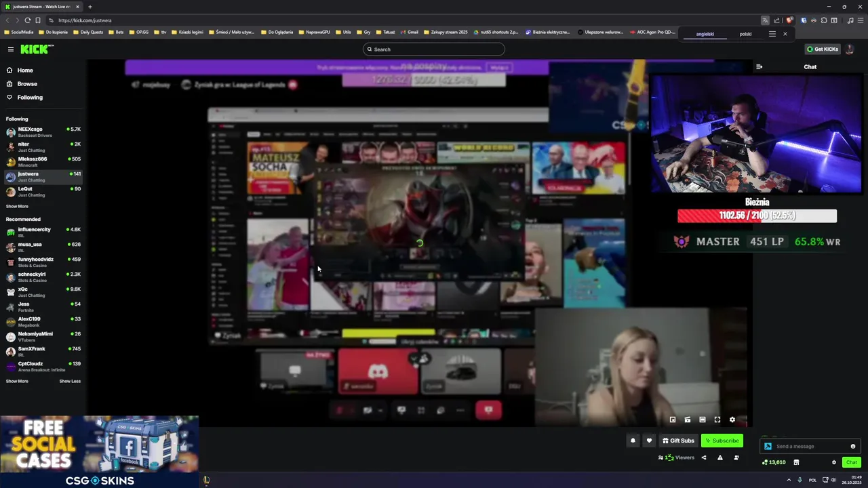Open xQc recommended channel
The image size is (868, 488).
pyautogui.click(x=43, y=291)
